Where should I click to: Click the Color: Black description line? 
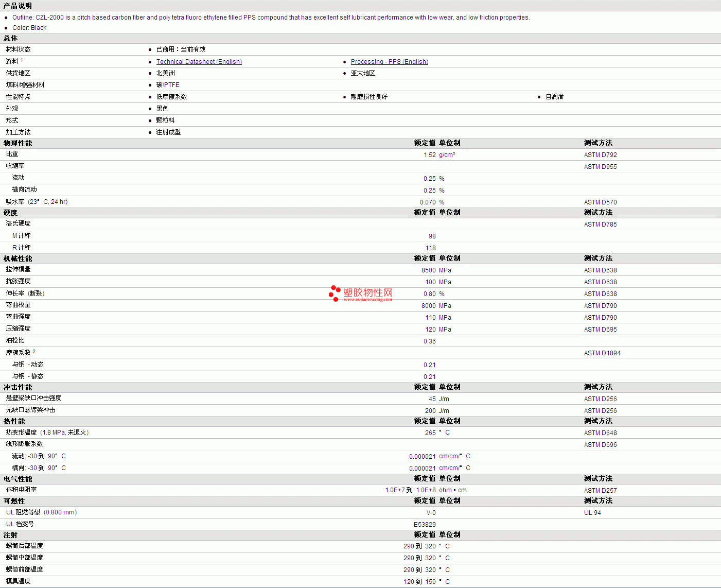(29, 28)
